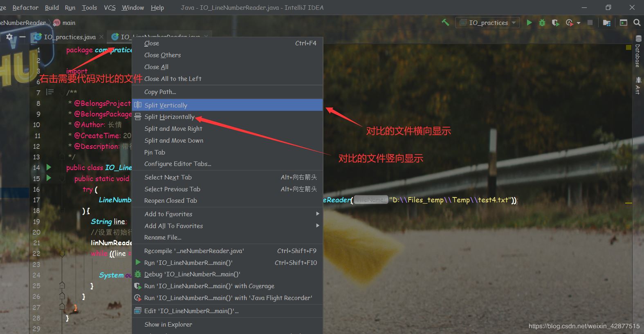Open the Run menu
This screenshot has width=644, height=334.
coord(70,7)
